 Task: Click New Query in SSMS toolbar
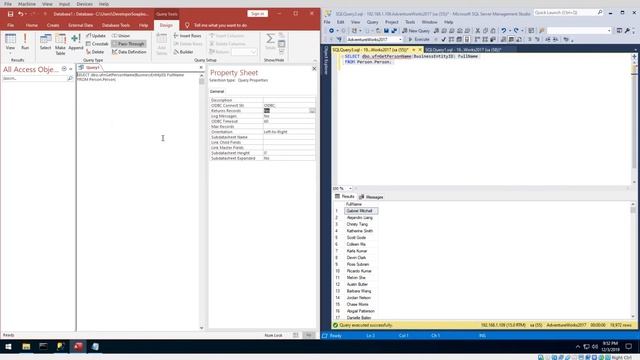[416, 31]
